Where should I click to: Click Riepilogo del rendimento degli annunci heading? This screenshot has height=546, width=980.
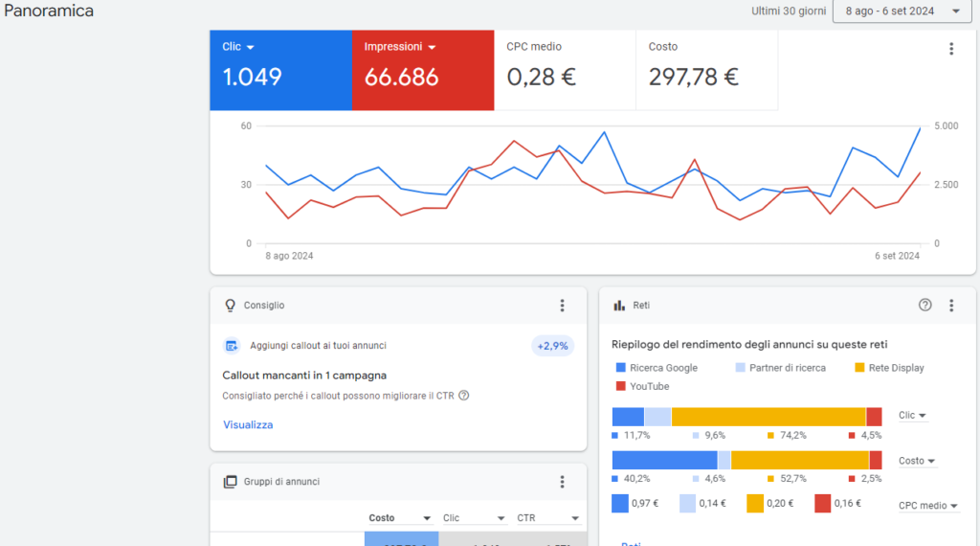pos(749,345)
